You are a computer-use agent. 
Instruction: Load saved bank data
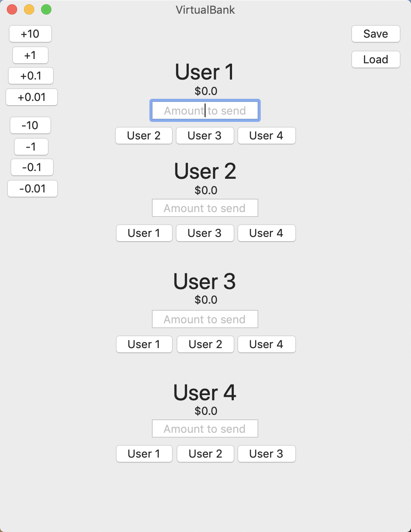375,59
